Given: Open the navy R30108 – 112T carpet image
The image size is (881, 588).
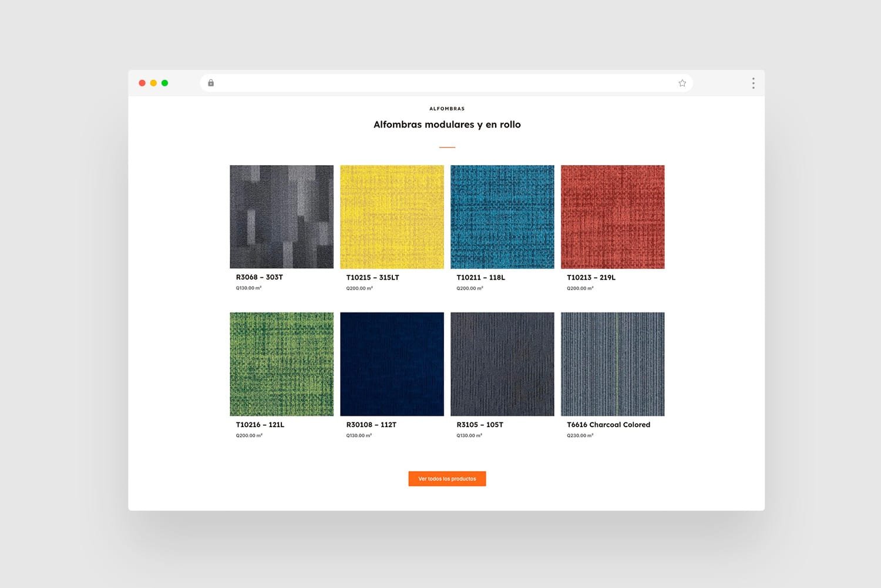Looking at the screenshot, I should [392, 364].
